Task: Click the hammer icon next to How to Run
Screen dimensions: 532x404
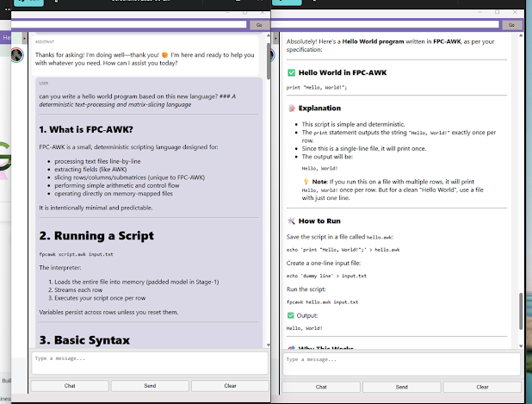Action: click(291, 221)
